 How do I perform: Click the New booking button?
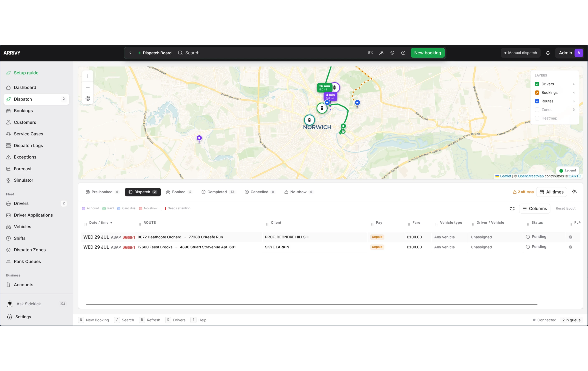(427, 53)
